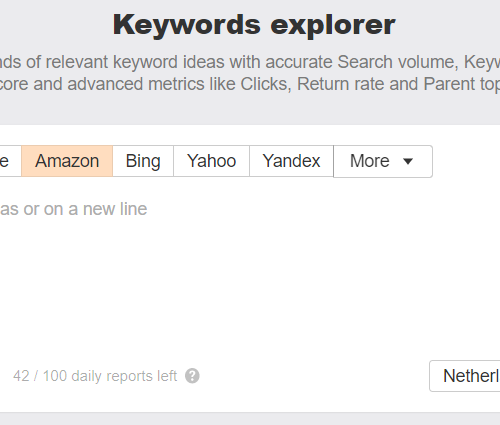The width and height of the screenshot is (500, 425).
Task: Click the 'Keywords explorer' heading
Action: click(254, 25)
